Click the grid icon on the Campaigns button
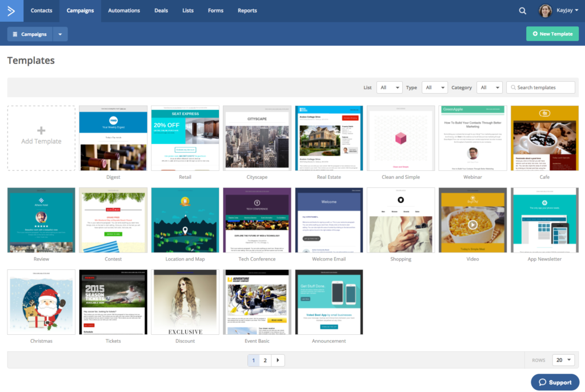This screenshot has height=392, width=585. click(x=14, y=34)
